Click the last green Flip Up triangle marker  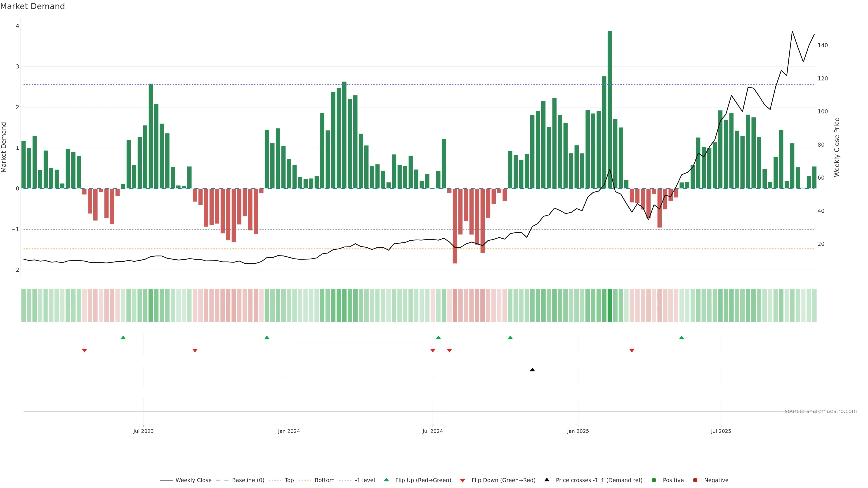[x=681, y=338]
